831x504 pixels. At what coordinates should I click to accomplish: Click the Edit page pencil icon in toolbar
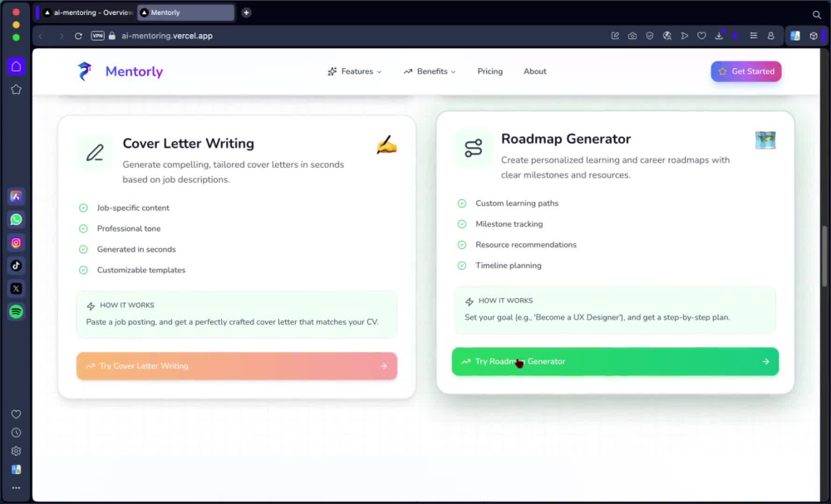click(615, 36)
